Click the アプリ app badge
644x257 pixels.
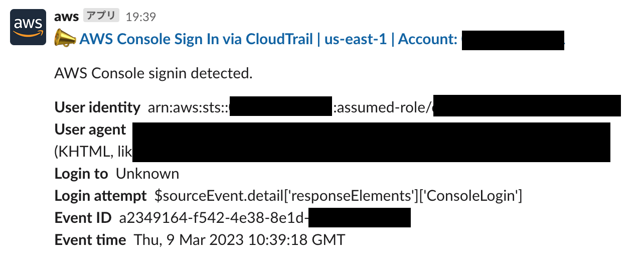point(101,16)
